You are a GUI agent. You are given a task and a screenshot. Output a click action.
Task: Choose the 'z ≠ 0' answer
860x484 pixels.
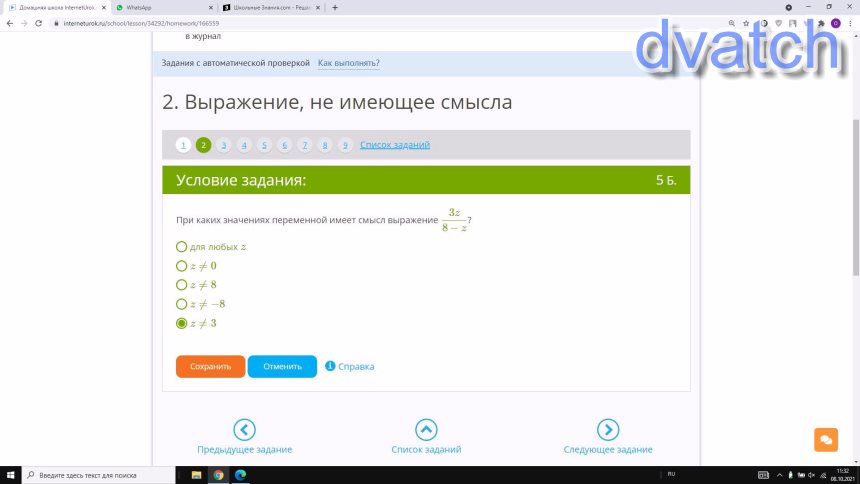click(181, 266)
